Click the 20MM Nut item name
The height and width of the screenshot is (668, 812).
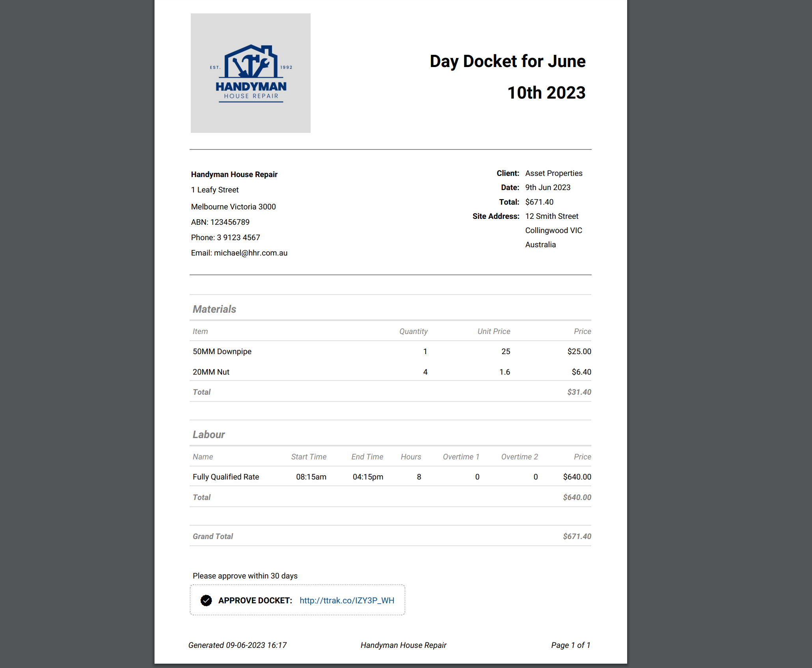click(x=211, y=372)
